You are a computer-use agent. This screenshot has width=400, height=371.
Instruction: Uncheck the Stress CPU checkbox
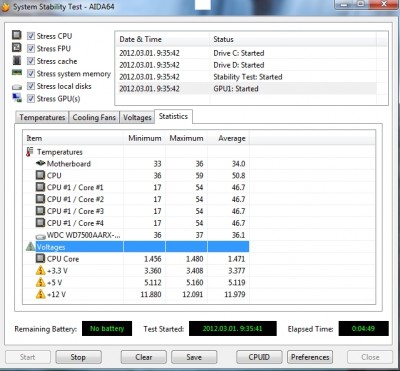coord(31,36)
